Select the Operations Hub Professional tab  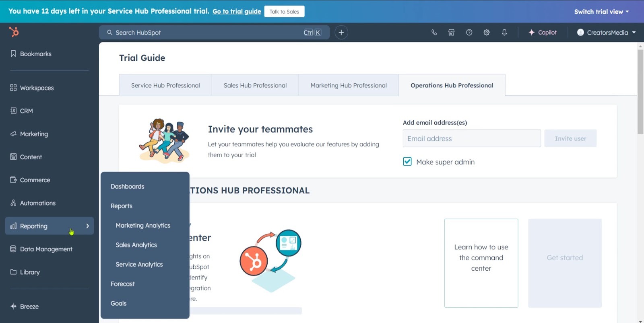[x=452, y=85]
